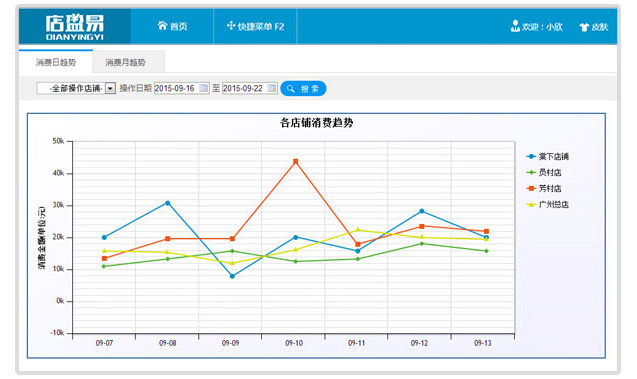The width and height of the screenshot is (637, 379).
Task: Click the 09-10 芳村店 peak data point
Action: (x=295, y=161)
